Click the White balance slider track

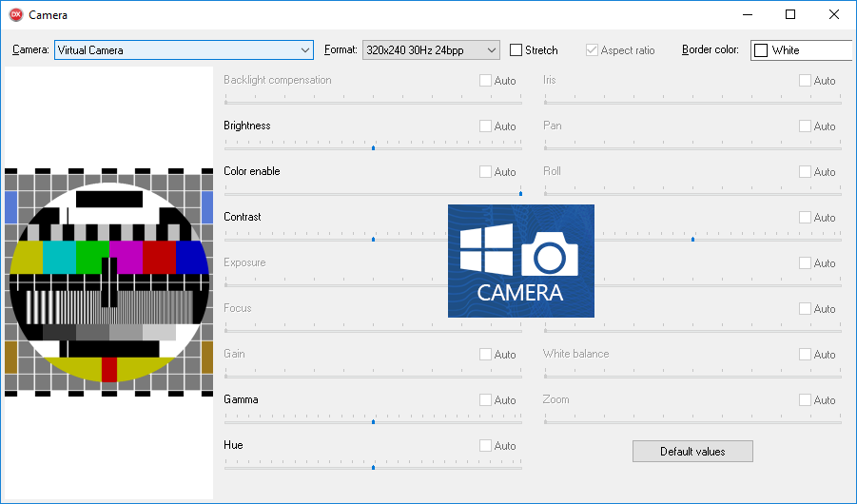coord(692,376)
